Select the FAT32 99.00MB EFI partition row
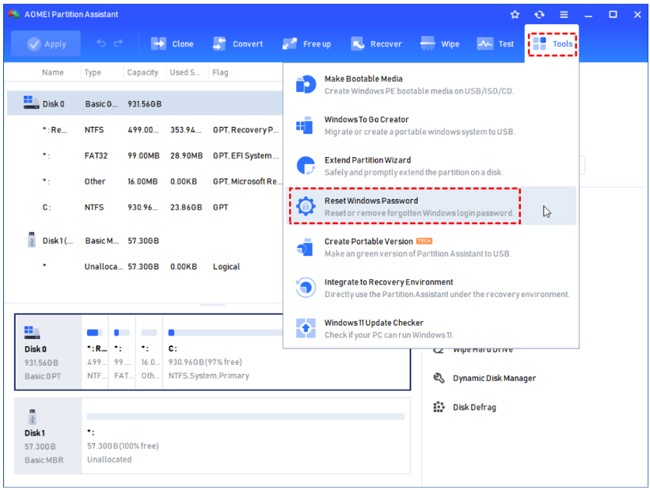Screen dimensions: 650x490 [145, 155]
